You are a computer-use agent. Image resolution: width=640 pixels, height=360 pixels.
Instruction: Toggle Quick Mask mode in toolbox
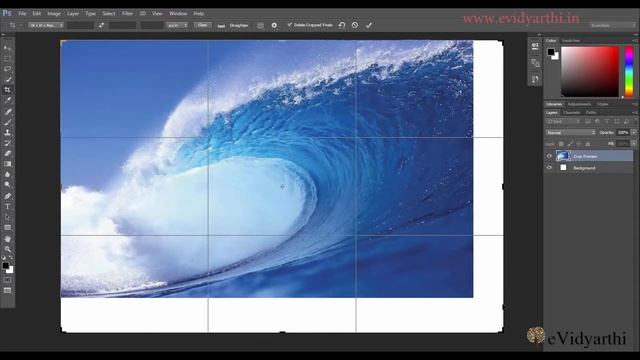7,280
